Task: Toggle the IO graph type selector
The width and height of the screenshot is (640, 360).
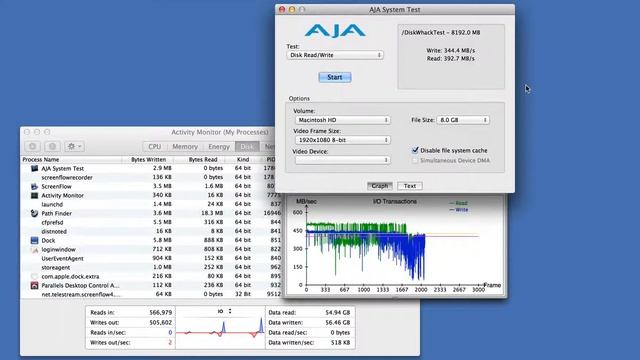Action: (224, 311)
